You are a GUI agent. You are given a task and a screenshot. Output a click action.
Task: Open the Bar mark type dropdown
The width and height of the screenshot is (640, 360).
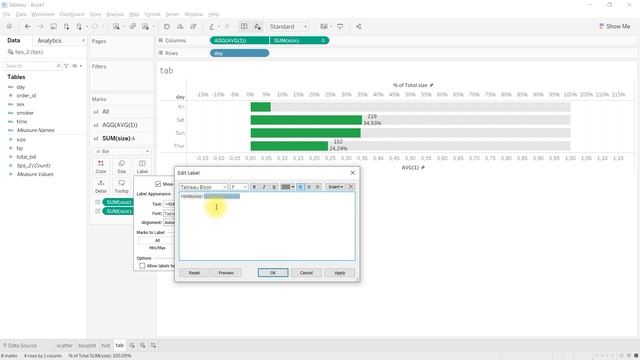tap(122, 151)
